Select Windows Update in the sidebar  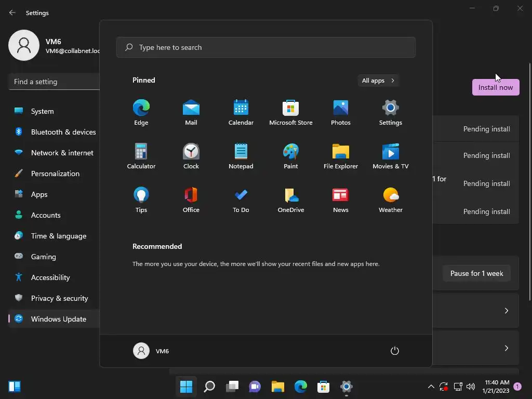(54, 319)
